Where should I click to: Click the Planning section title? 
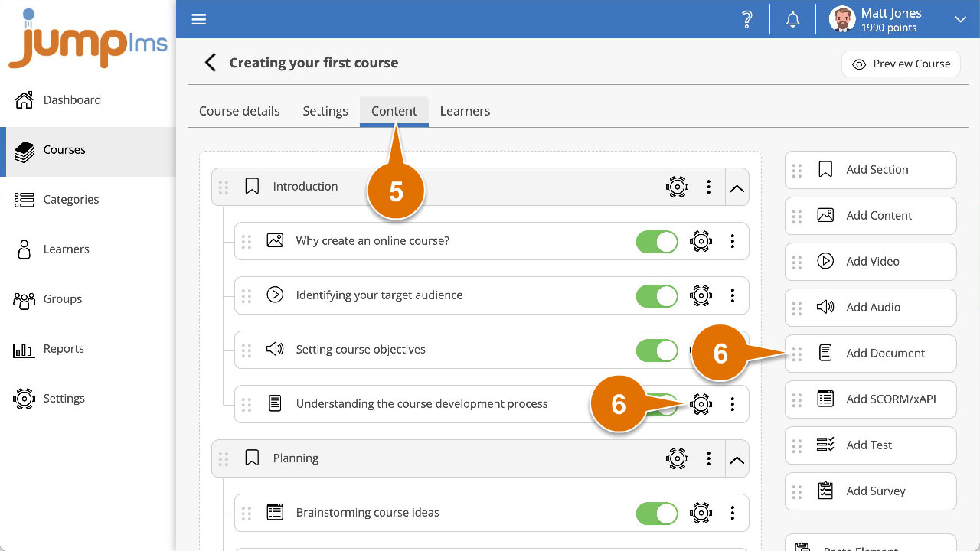(x=296, y=458)
